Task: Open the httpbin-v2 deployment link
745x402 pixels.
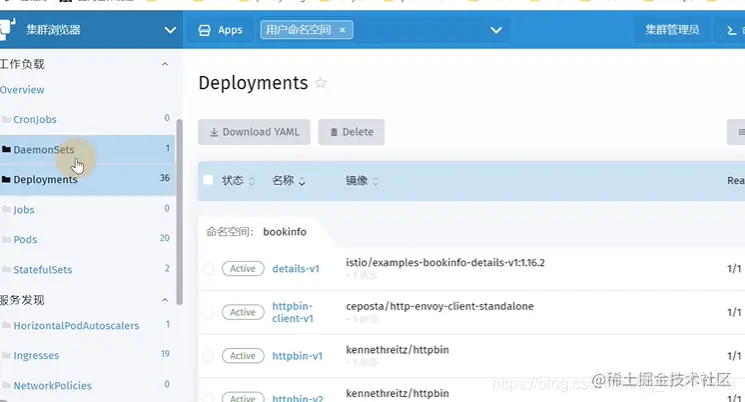Action: (297, 398)
